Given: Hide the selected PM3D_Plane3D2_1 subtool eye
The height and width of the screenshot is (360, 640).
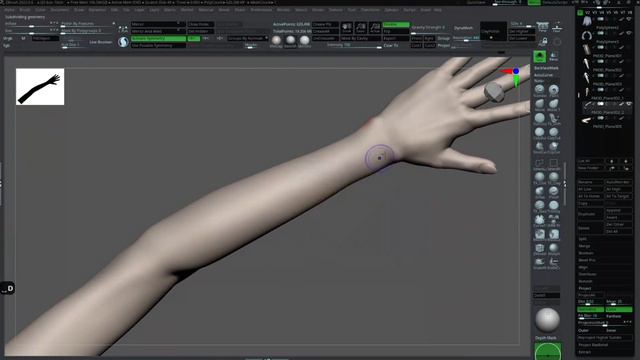Looking at the screenshot, I should [x=629, y=104].
